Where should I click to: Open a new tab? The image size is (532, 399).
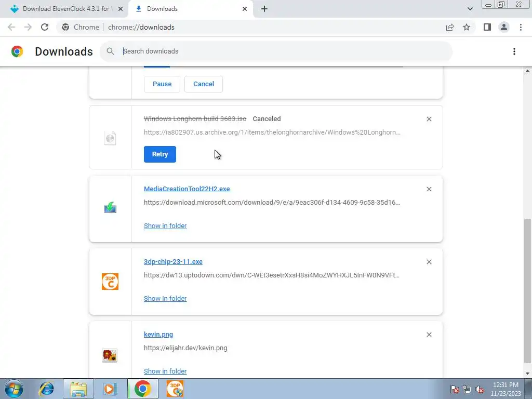click(264, 9)
